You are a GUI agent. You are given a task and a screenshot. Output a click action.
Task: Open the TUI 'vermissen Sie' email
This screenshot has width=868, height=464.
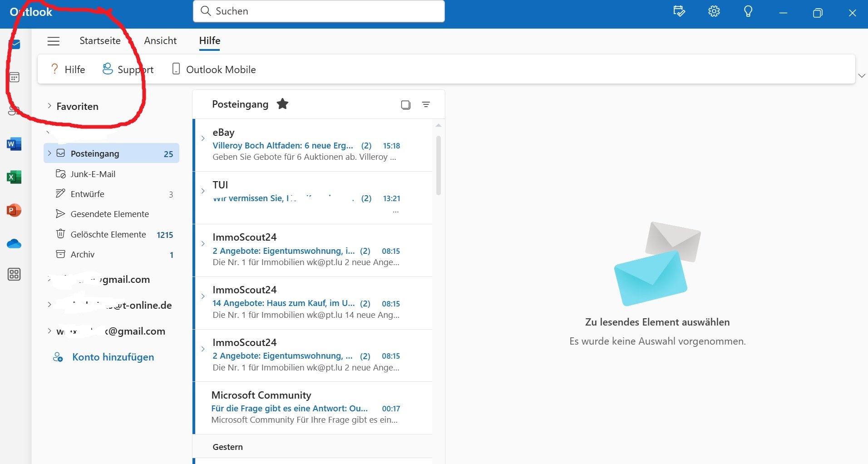313,198
